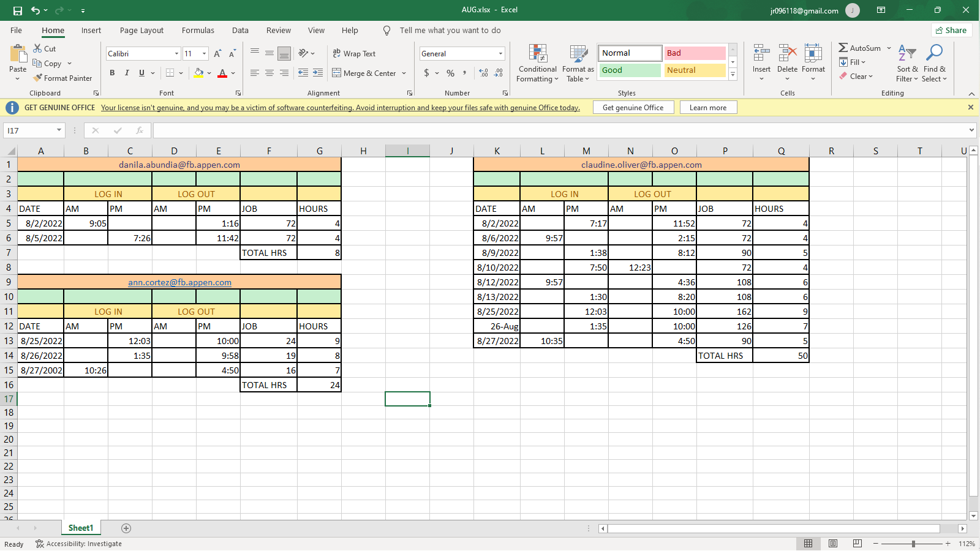Click the Learn more button
Image resolution: width=980 pixels, height=551 pixels.
[708, 108]
